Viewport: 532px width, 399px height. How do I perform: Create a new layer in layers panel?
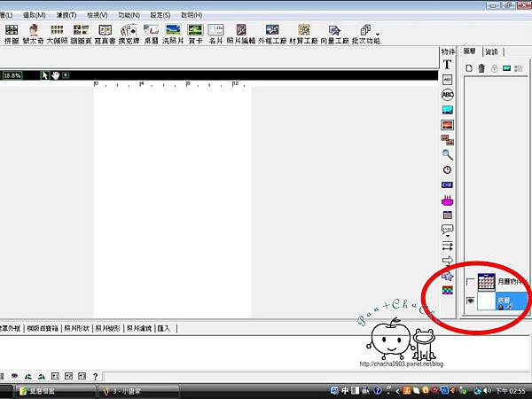click(469, 68)
